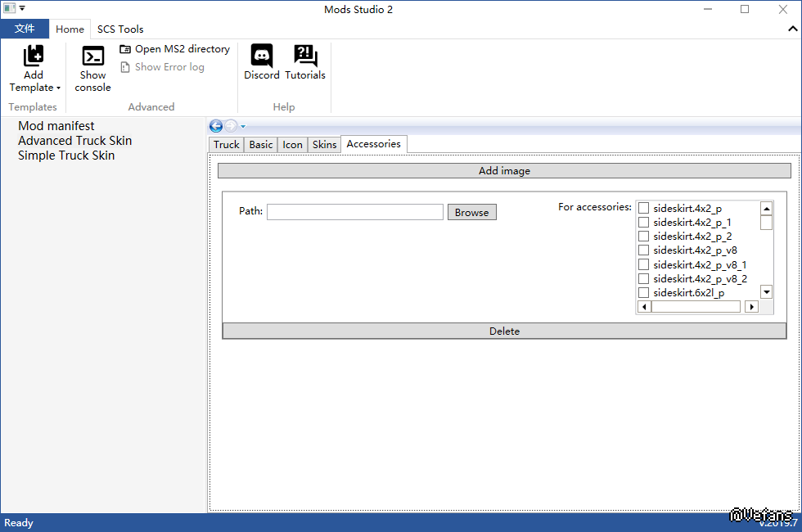Click the app icon in title bar
This screenshot has width=802, height=532.
10,9
